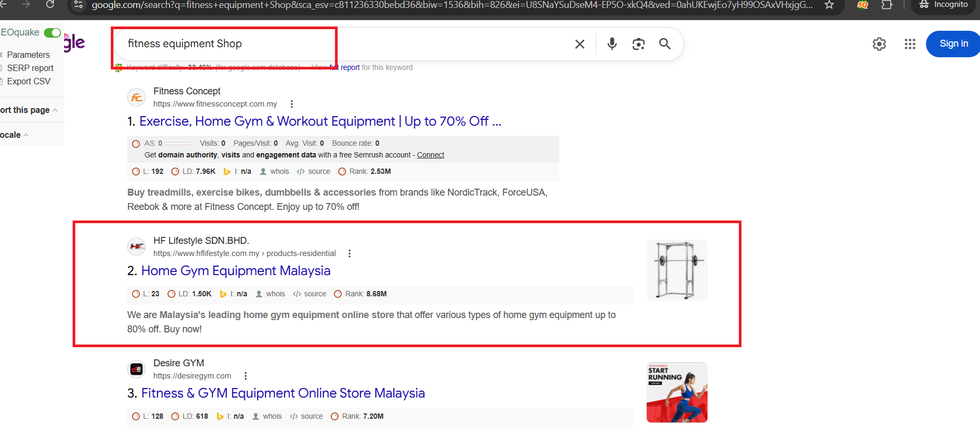Bookmark this page with star icon
Screen dimensions: 980x432
(x=829, y=5)
